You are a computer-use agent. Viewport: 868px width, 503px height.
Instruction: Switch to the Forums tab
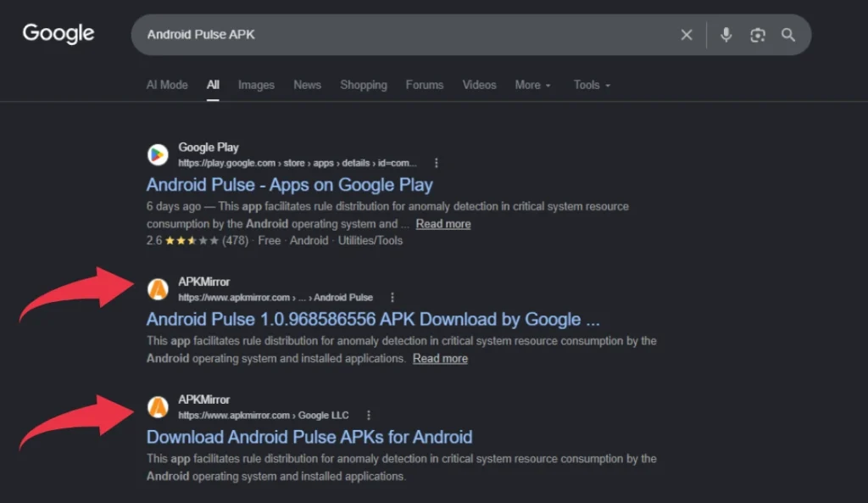click(x=425, y=85)
